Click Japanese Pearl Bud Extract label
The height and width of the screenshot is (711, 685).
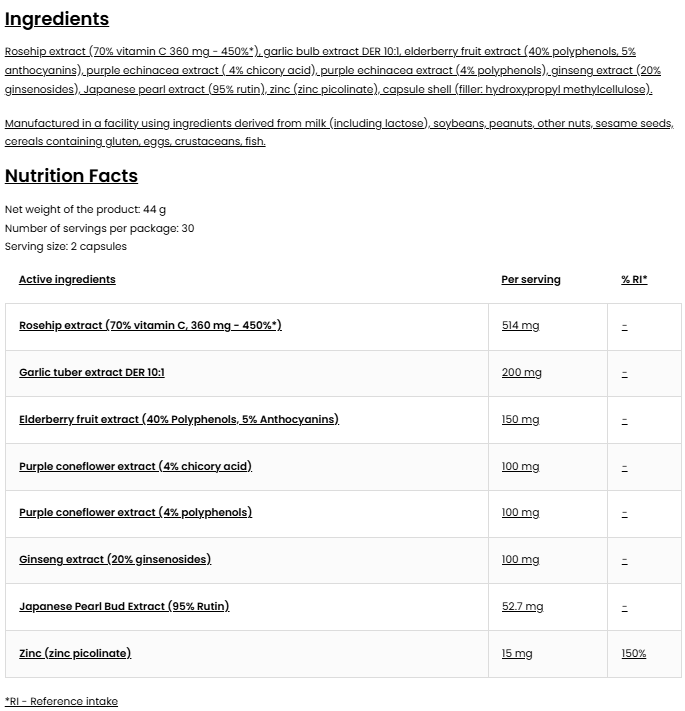coord(124,606)
